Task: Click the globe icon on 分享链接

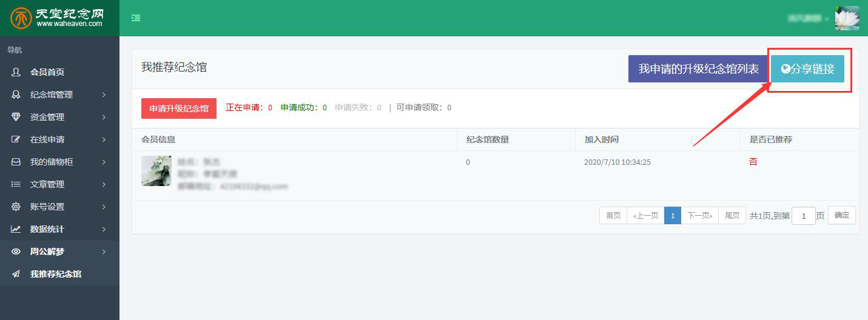Action: click(785, 69)
